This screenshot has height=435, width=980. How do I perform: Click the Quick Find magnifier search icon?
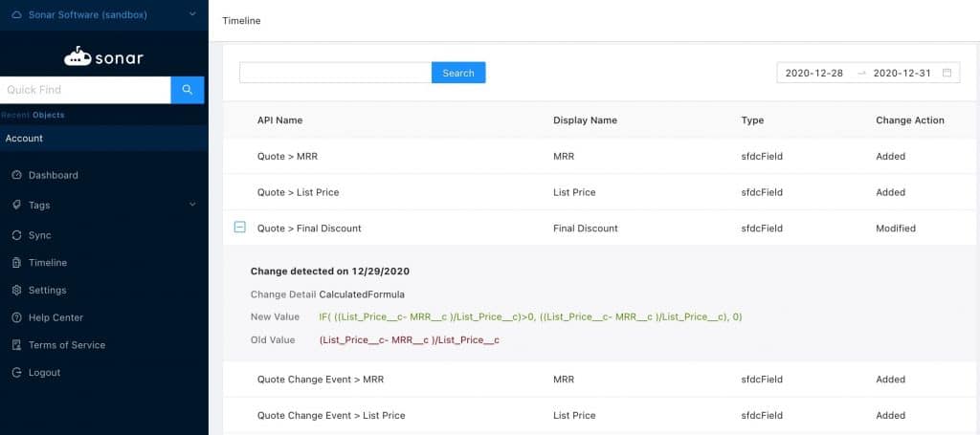(x=187, y=90)
